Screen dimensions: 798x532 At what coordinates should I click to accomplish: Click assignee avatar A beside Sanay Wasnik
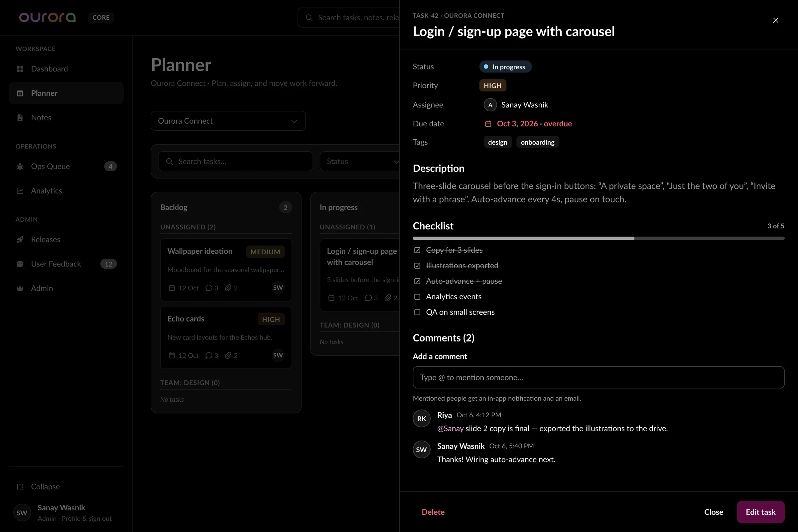pyautogui.click(x=490, y=105)
